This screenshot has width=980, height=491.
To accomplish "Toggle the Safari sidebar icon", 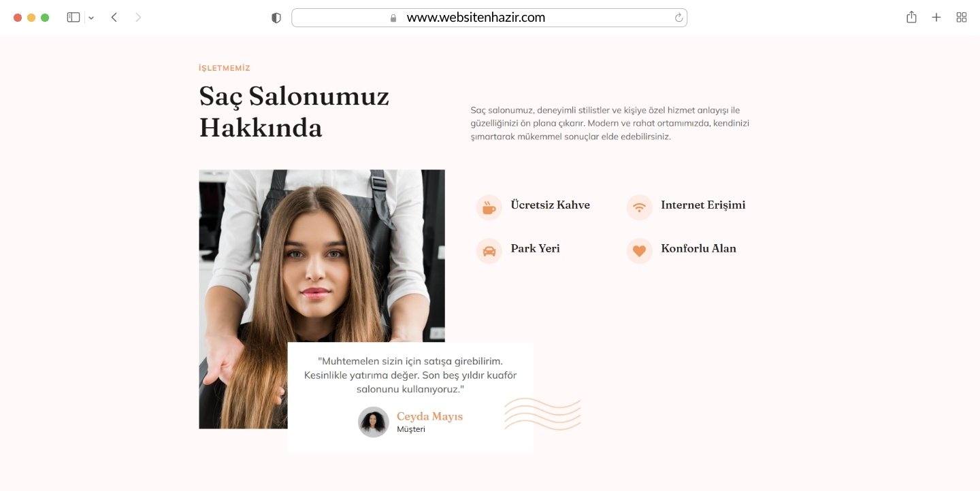I will (73, 18).
